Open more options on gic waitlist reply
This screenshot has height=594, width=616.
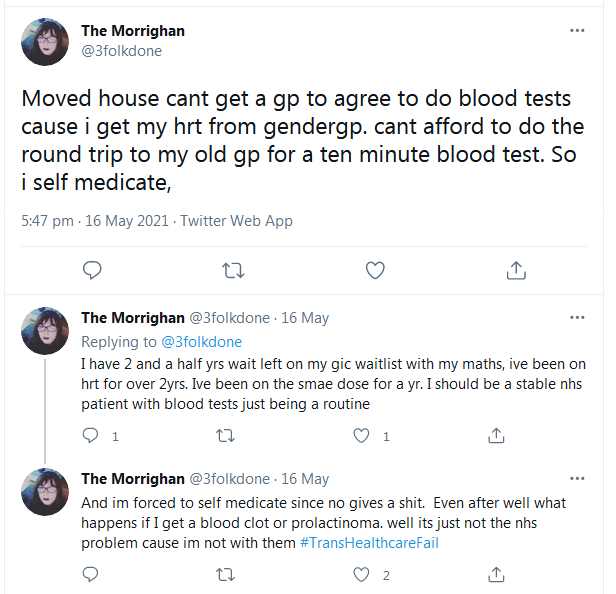click(577, 317)
